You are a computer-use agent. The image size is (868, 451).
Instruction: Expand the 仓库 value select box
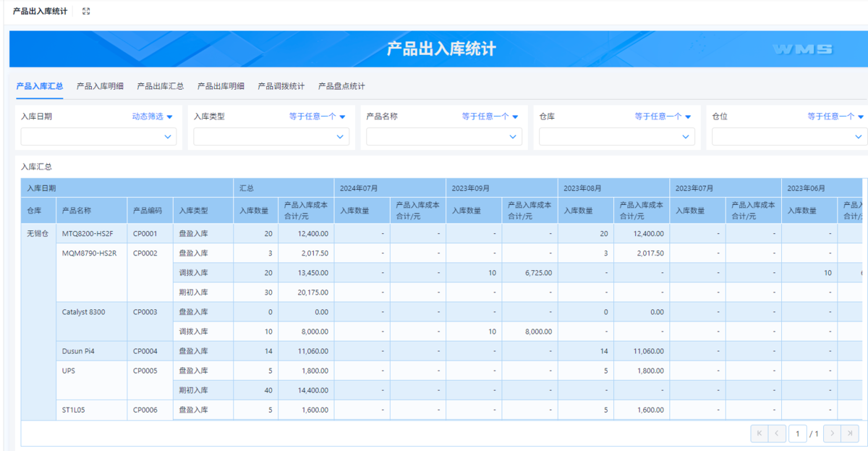617,136
